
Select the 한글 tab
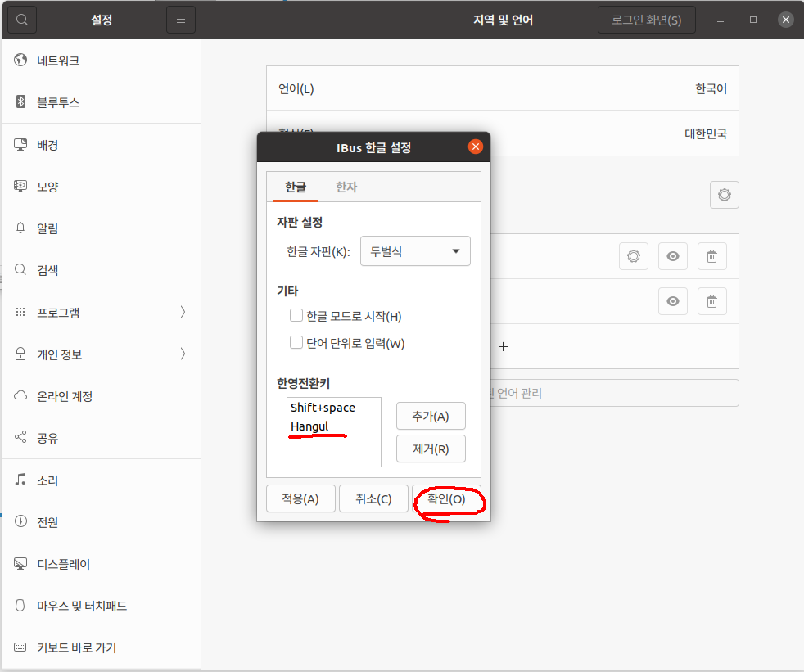click(x=296, y=187)
